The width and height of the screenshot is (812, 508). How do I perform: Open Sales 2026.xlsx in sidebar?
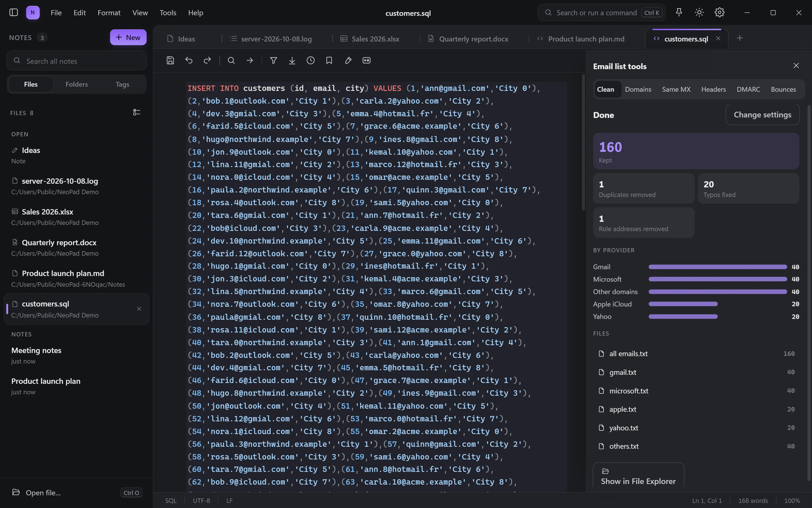(76, 217)
